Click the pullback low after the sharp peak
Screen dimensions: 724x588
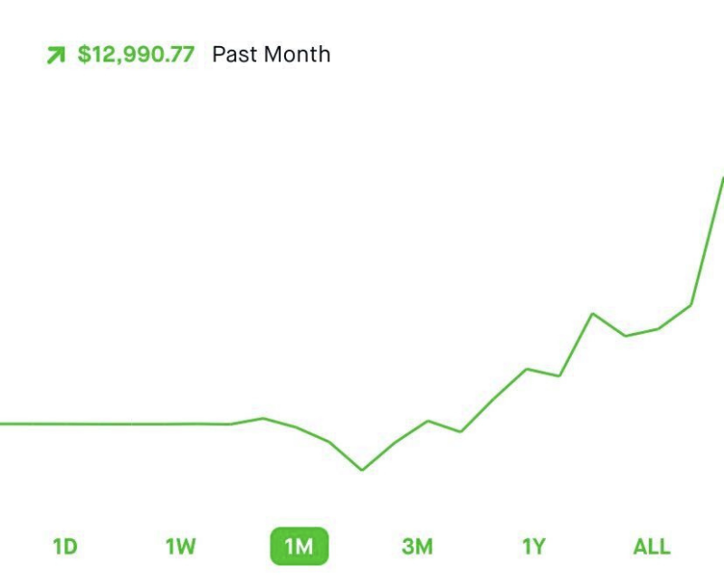click(625, 336)
